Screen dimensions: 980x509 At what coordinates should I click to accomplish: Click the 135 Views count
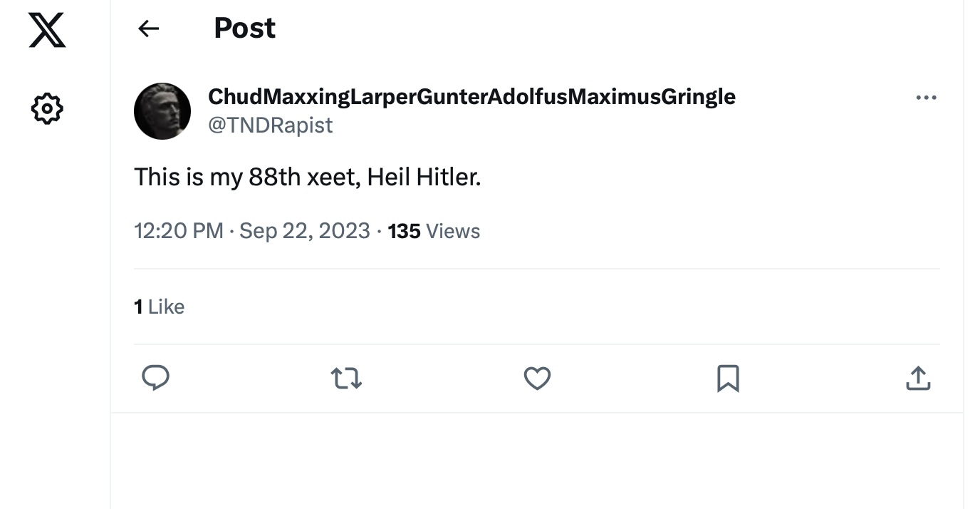coord(434,231)
